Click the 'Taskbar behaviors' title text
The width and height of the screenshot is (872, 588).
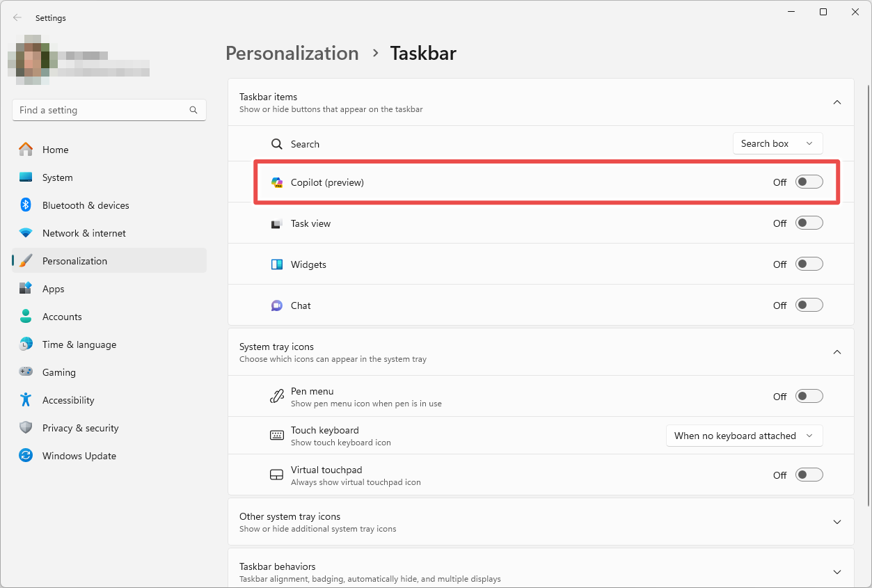277,566
